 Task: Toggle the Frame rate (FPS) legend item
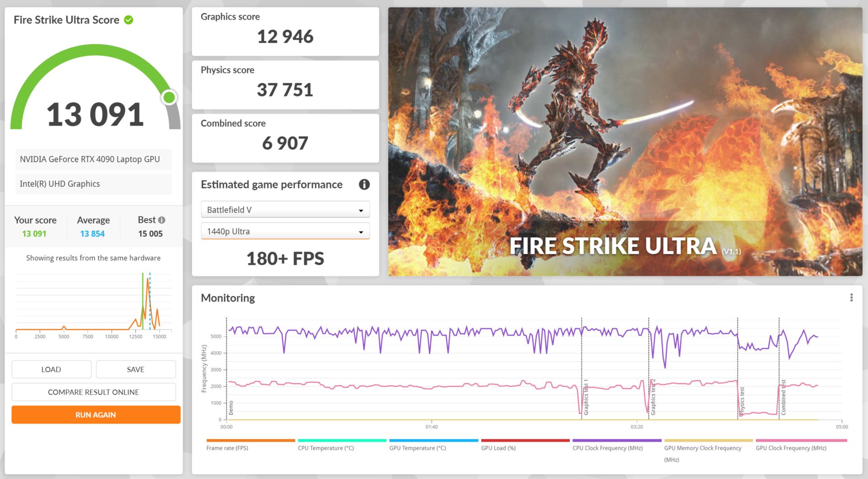(x=250, y=445)
